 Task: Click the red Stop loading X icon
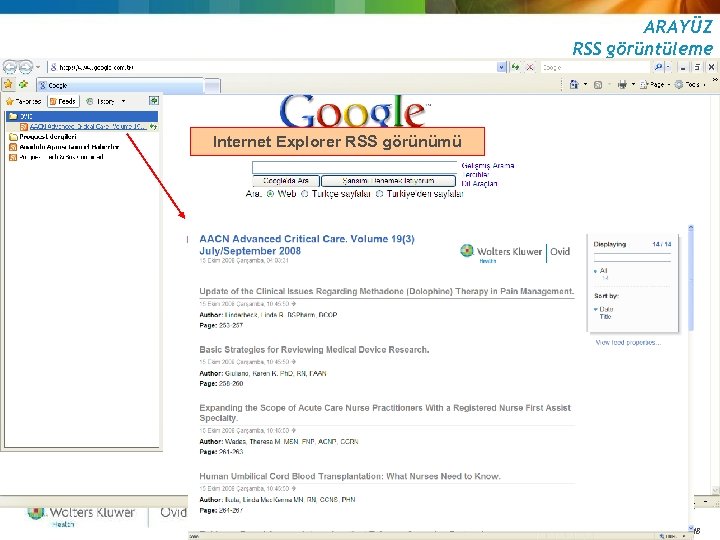(x=530, y=67)
